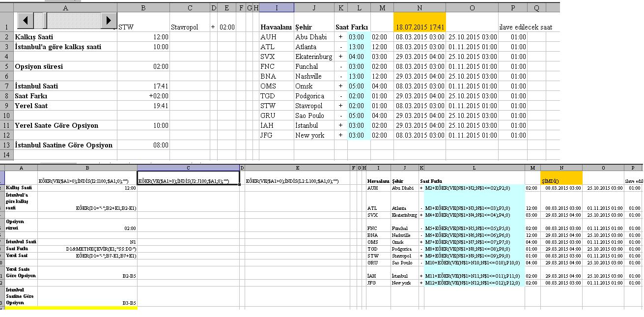Click the scrollbar thumb in cell A1

pos(41,20)
